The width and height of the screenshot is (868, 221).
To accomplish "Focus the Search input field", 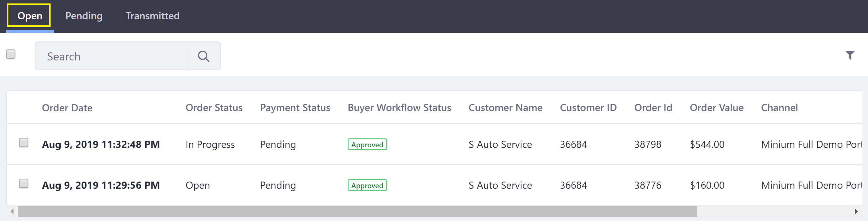I will click(x=111, y=56).
